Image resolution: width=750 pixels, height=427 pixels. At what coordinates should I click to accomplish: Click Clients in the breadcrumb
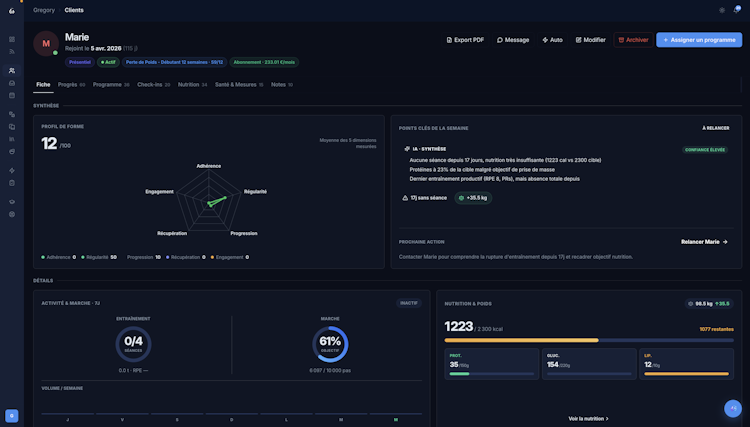pos(74,10)
